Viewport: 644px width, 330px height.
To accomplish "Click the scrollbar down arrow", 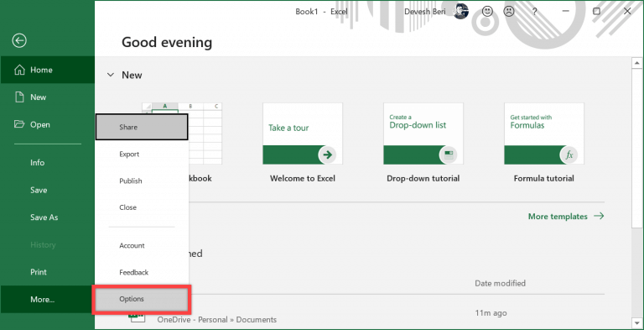I will click(x=637, y=322).
